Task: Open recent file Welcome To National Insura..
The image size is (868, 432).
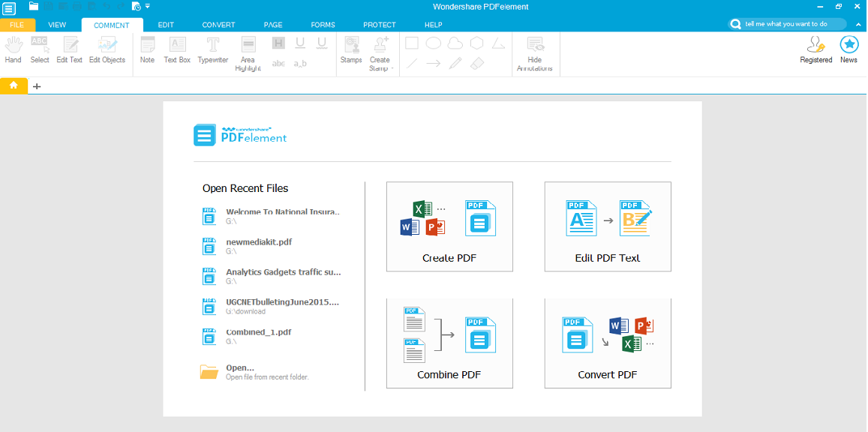Action: coord(272,216)
